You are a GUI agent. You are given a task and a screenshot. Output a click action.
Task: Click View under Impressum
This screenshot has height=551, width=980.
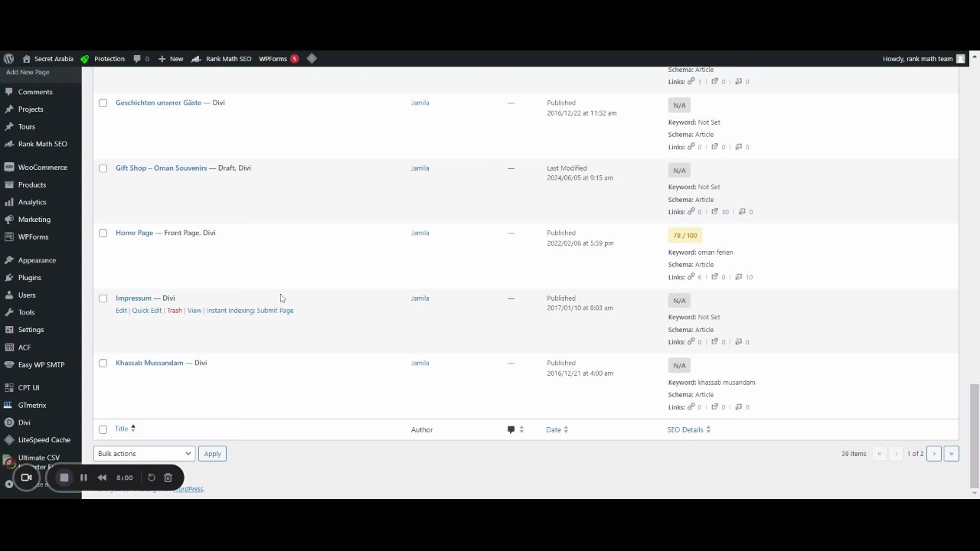point(194,311)
